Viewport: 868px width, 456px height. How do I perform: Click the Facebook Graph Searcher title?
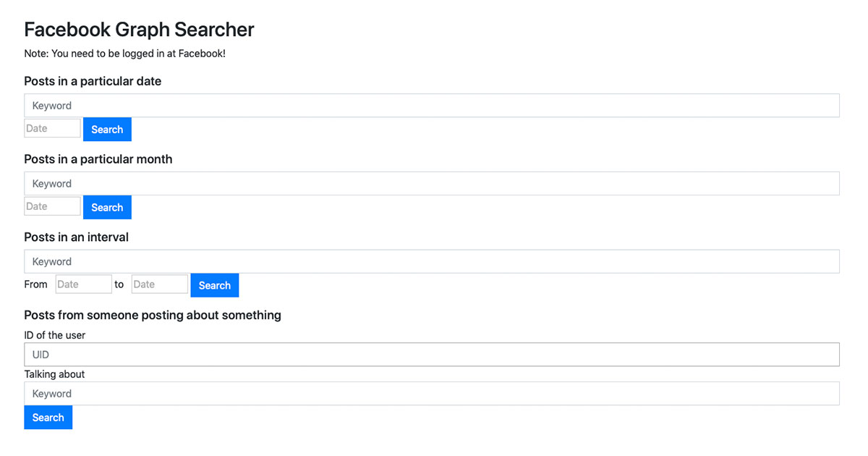click(139, 30)
